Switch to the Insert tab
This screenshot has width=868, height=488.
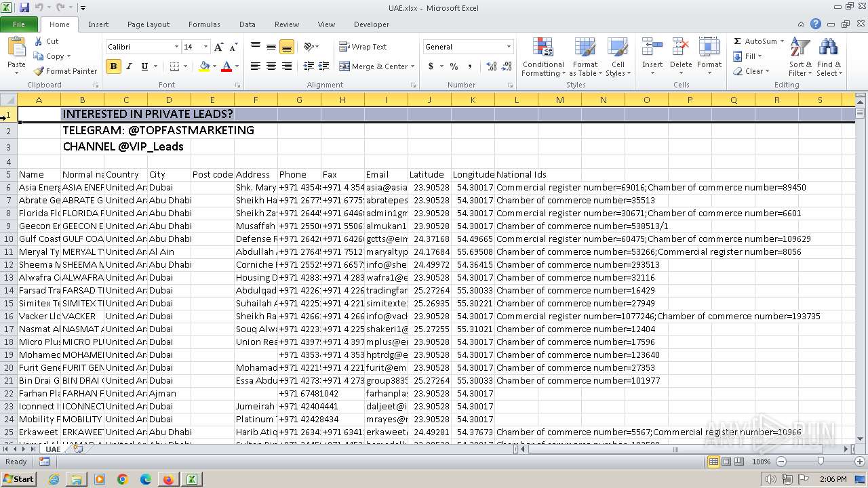click(98, 24)
